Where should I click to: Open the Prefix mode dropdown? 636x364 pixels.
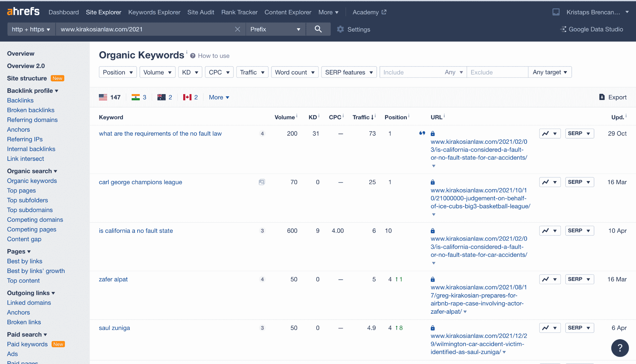point(275,29)
